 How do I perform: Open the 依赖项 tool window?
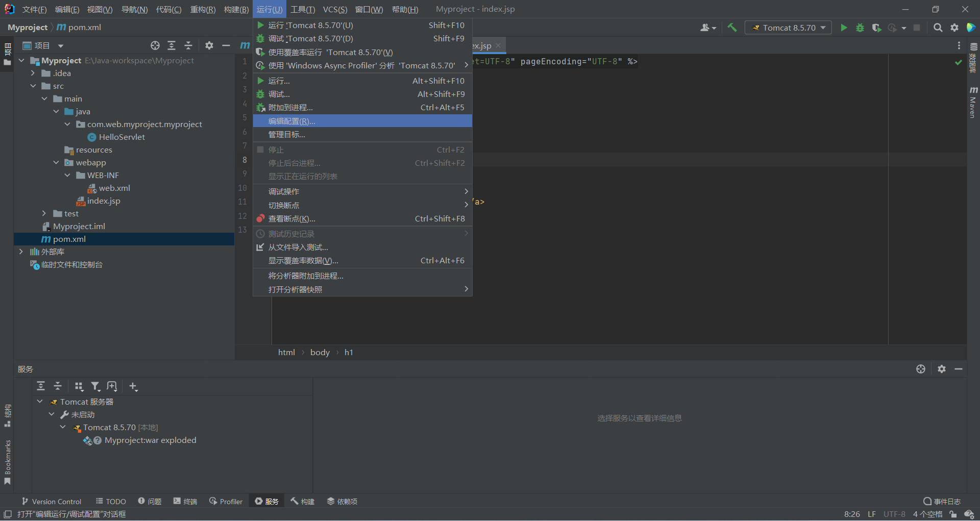coord(342,501)
